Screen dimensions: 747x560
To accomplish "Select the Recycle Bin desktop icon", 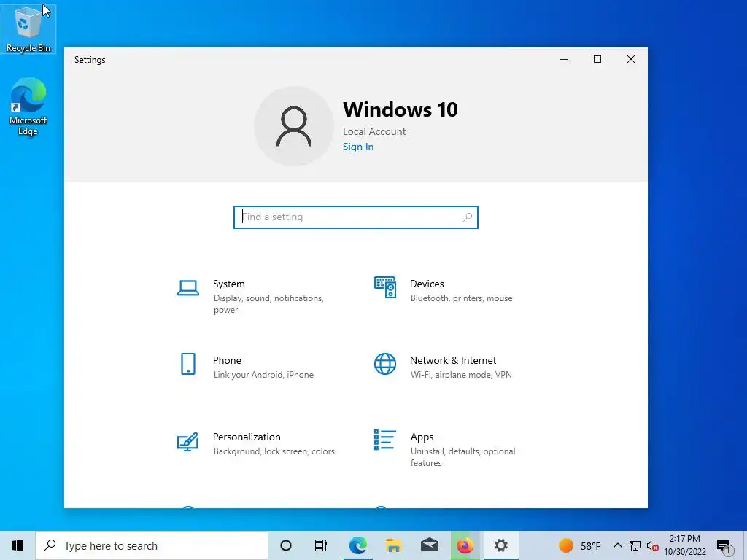I will point(28,29).
